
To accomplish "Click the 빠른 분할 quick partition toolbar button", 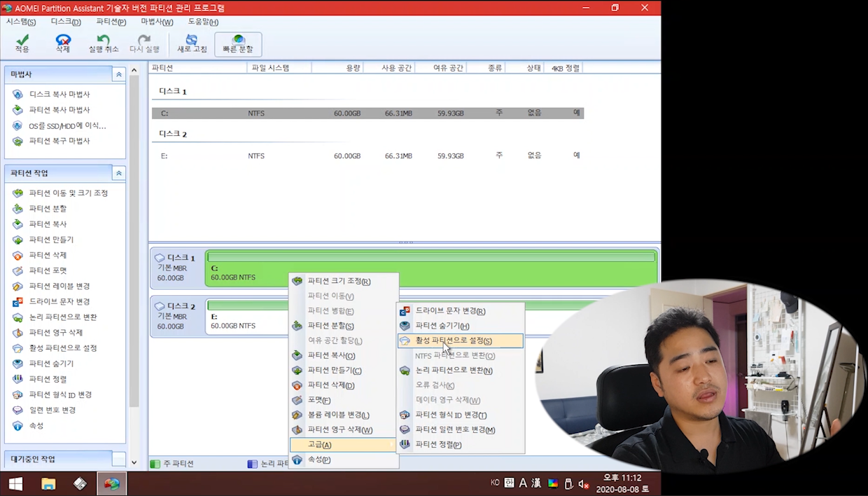I will tap(238, 44).
